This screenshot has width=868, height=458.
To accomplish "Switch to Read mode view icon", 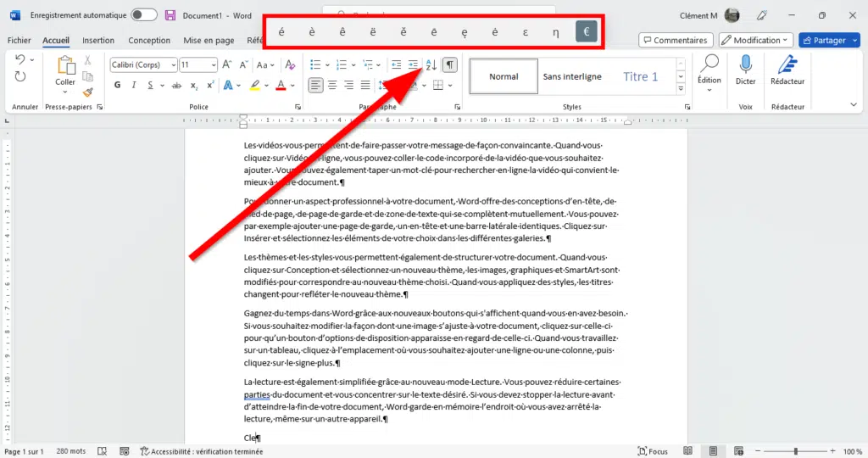I will [x=687, y=451].
